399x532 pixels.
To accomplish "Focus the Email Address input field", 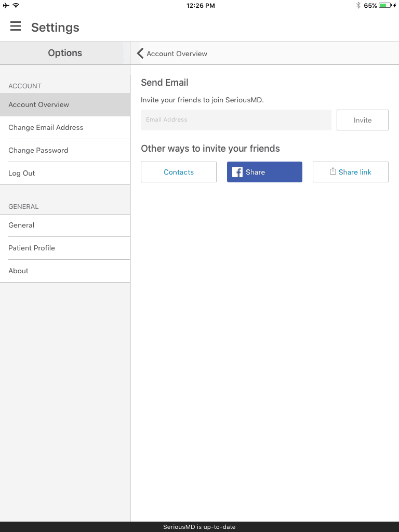I will click(x=236, y=120).
